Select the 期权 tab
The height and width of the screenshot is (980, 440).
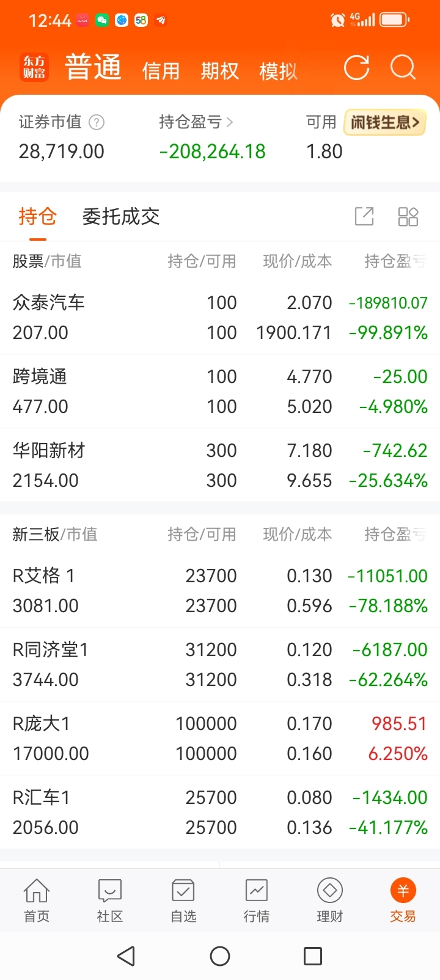(219, 71)
